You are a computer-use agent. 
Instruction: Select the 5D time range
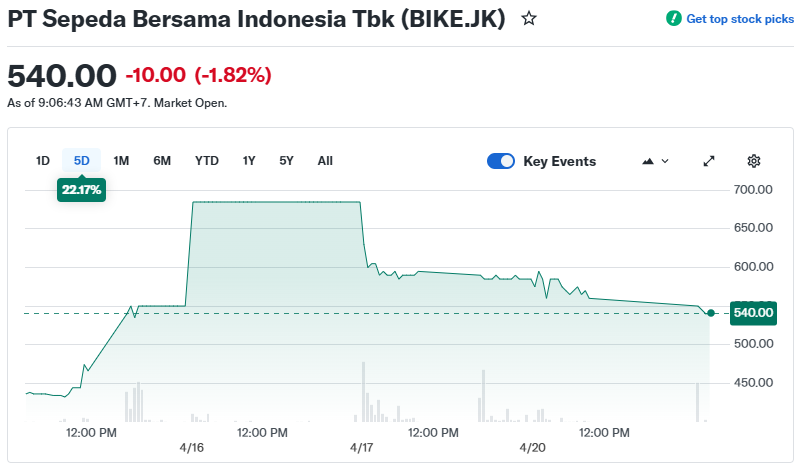(x=82, y=161)
